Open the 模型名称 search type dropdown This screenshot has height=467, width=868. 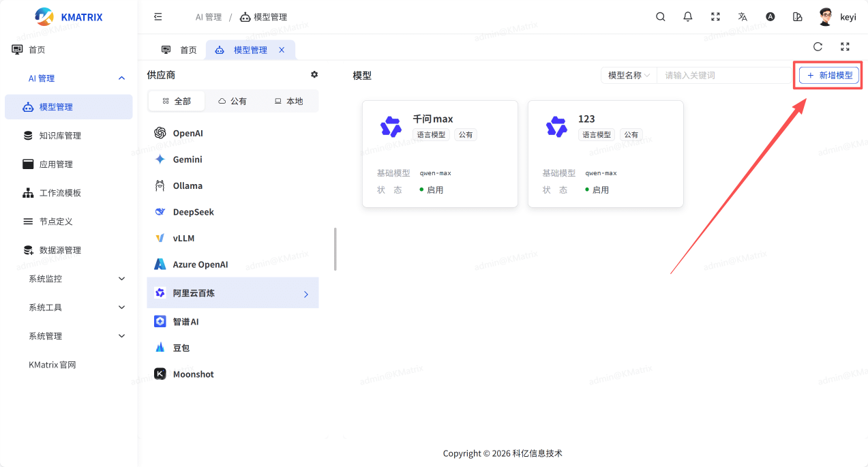tap(629, 75)
